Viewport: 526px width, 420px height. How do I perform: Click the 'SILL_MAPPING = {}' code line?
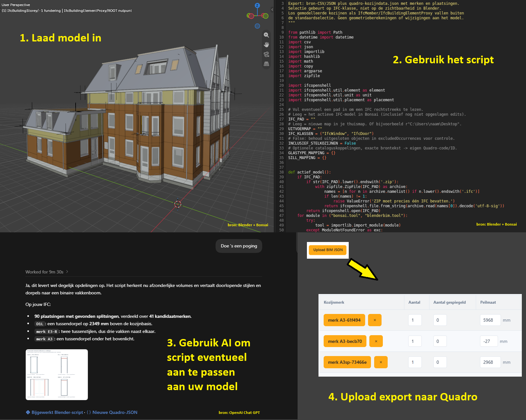(307, 158)
